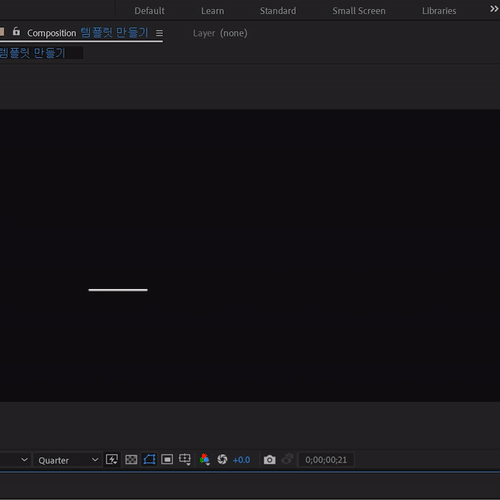Toggle the Transparency Grid checkerboard icon
Screen dimensions: 500x500
coord(131,460)
